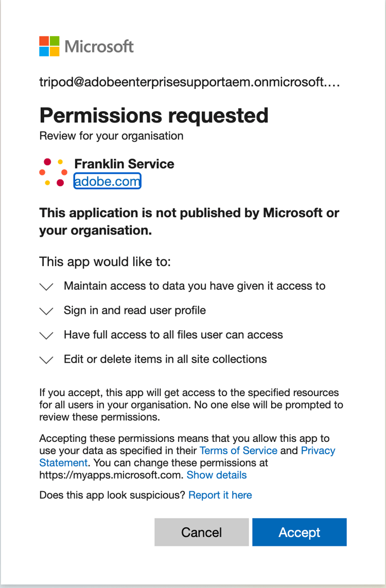Click the 'Permissions requested' heading
Viewport: 386px width, 588px height.
153,115
